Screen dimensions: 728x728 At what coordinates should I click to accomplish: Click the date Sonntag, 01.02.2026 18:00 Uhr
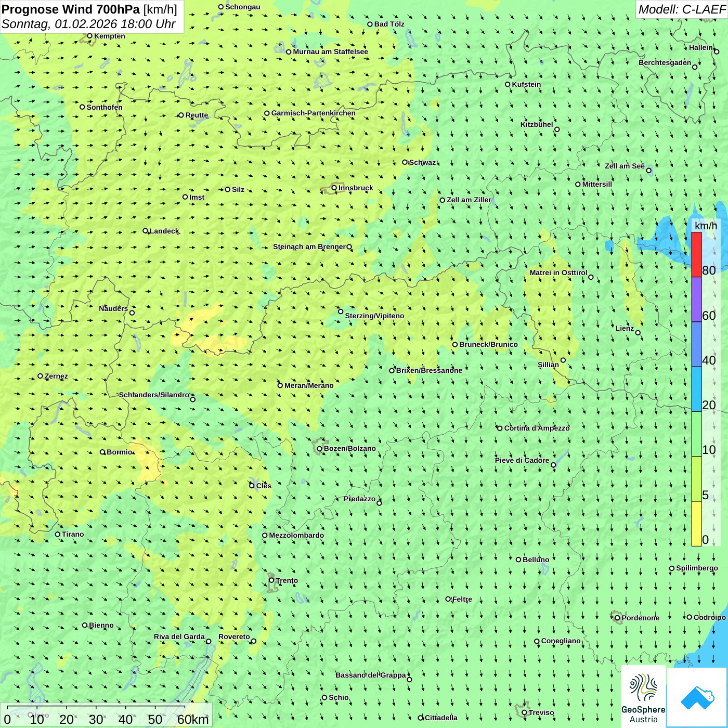point(89,24)
